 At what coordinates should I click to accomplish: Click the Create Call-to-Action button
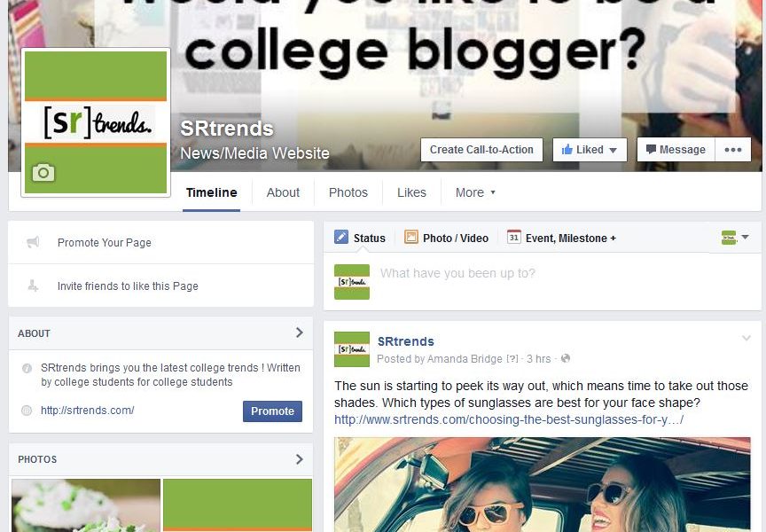tap(481, 150)
